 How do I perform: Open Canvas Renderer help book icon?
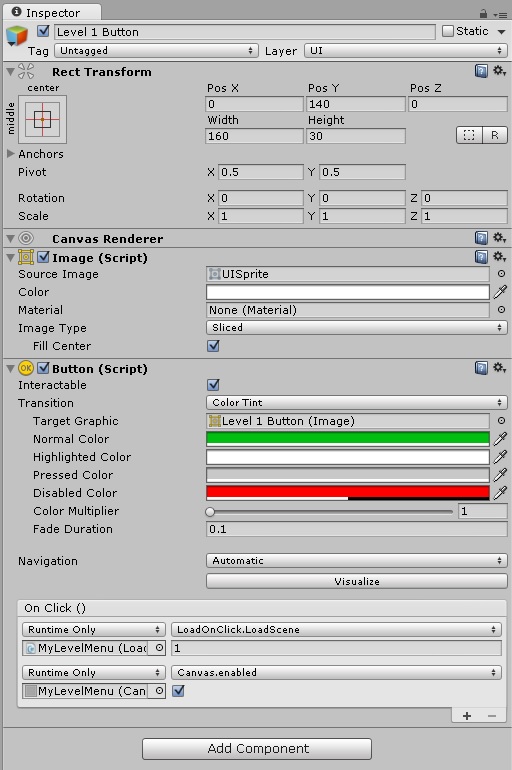pyautogui.click(x=481, y=238)
